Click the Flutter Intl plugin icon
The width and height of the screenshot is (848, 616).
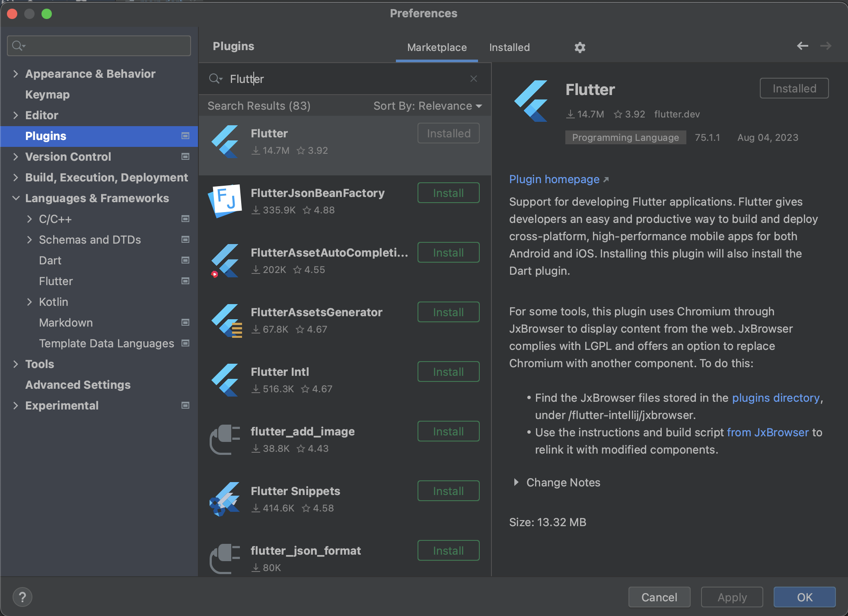click(x=225, y=380)
